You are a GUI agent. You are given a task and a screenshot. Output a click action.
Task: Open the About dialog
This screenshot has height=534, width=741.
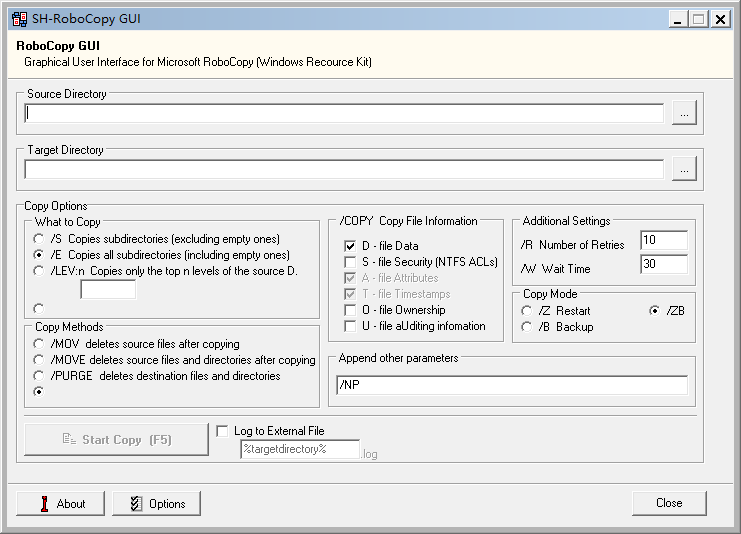61,503
